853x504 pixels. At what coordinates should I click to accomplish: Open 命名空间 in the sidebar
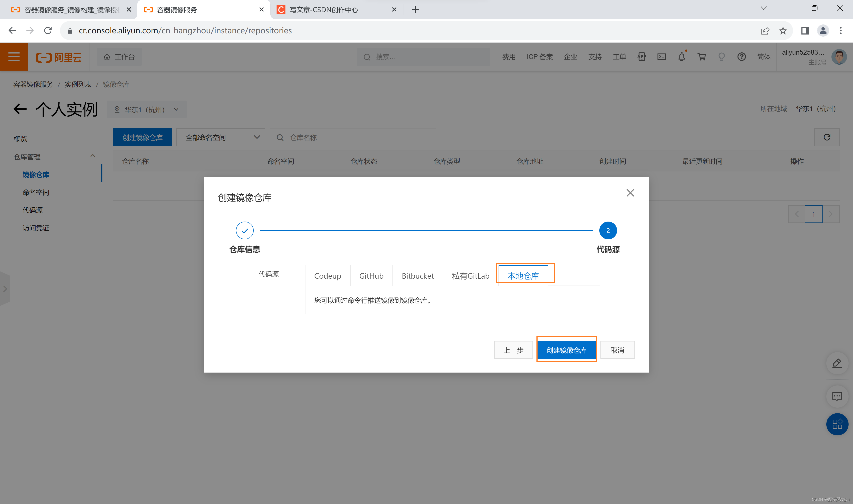36,192
